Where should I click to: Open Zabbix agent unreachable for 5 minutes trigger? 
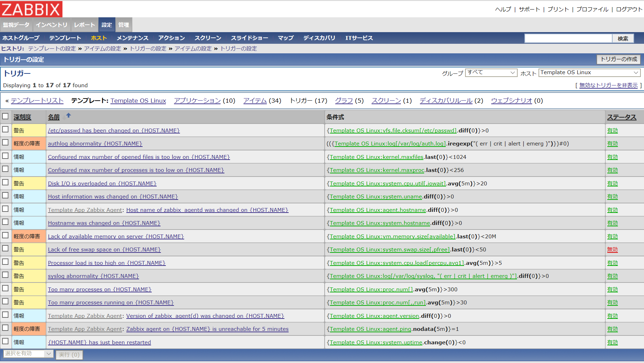207,329
